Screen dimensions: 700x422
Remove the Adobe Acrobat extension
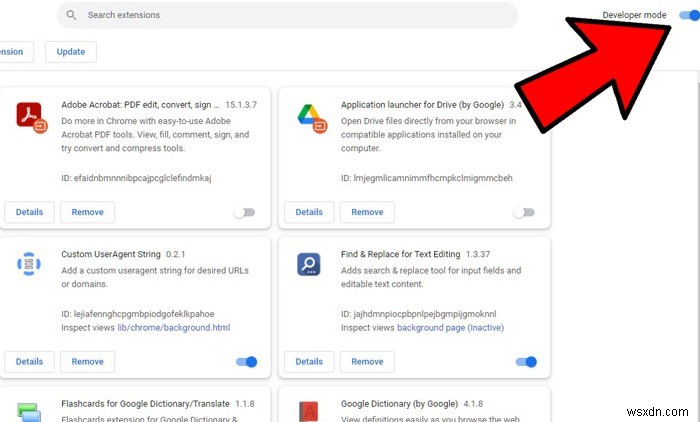(x=88, y=212)
